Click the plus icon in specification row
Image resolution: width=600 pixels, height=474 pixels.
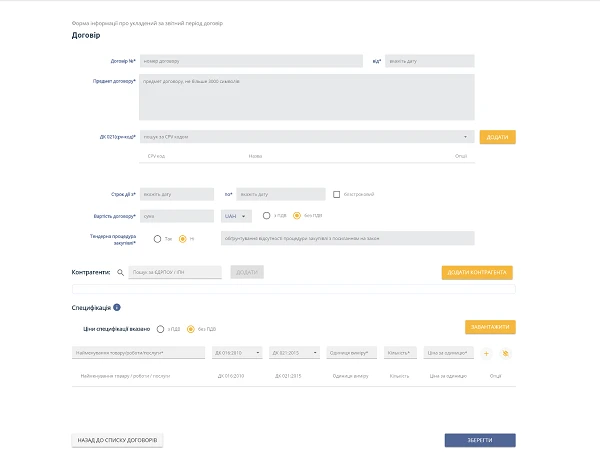(487, 353)
